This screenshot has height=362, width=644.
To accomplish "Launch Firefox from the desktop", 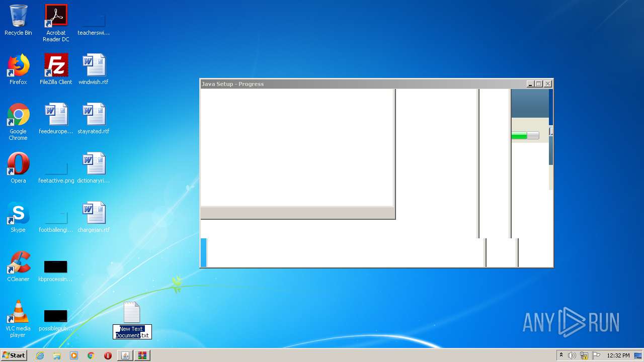I will click(x=18, y=69).
